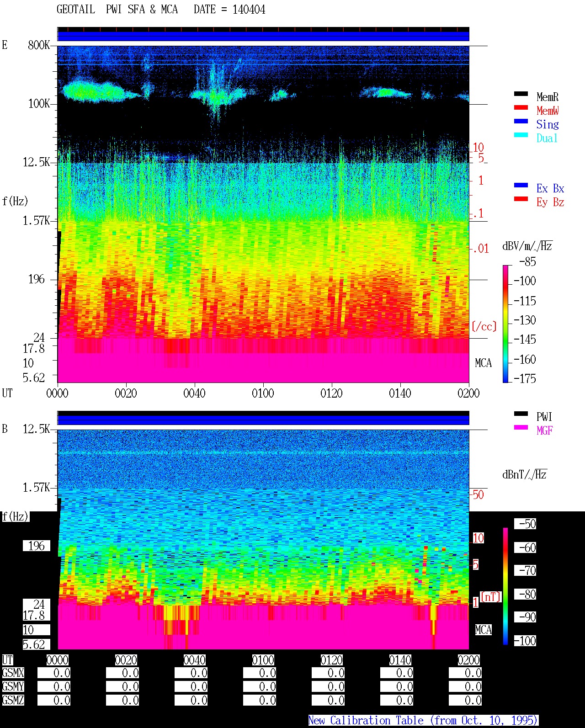Click the black MemR legend swatch
The image size is (585, 728).
(x=521, y=94)
